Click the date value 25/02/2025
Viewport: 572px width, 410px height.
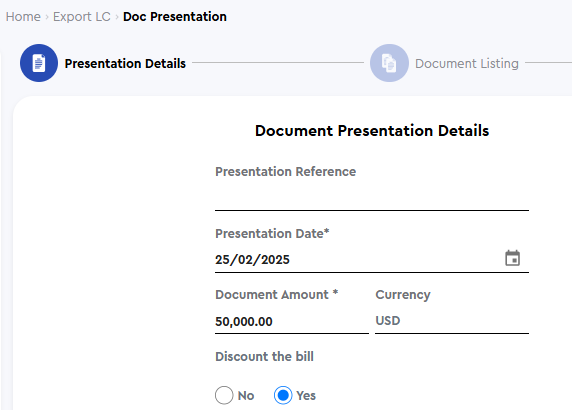click(252, 260)
